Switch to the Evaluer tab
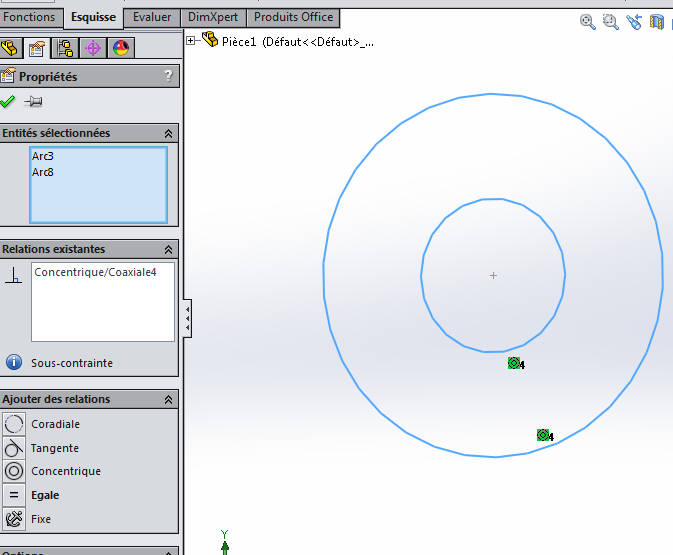Screen dimensions: 673x555 coord(152,17)
